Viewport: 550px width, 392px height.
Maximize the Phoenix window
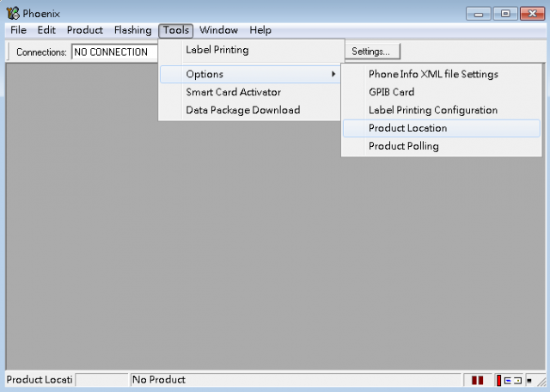[x=505, y=14]
